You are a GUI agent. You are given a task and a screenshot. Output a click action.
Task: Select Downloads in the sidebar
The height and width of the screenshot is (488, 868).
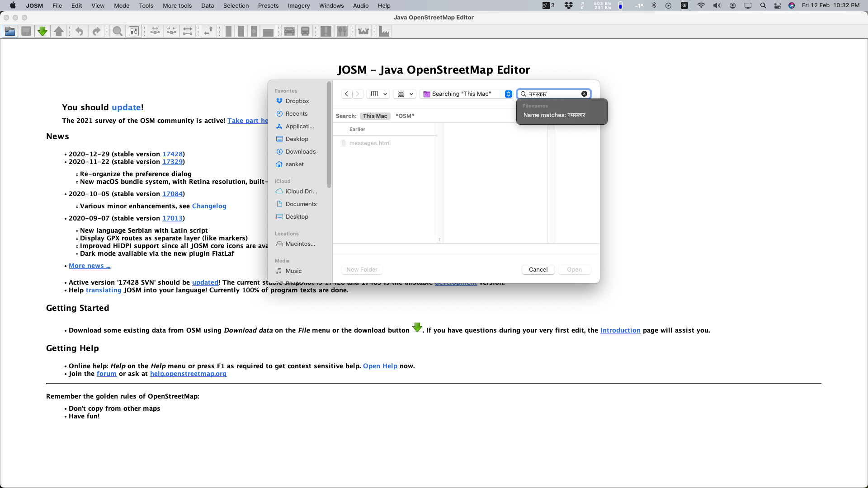(301, 152)
